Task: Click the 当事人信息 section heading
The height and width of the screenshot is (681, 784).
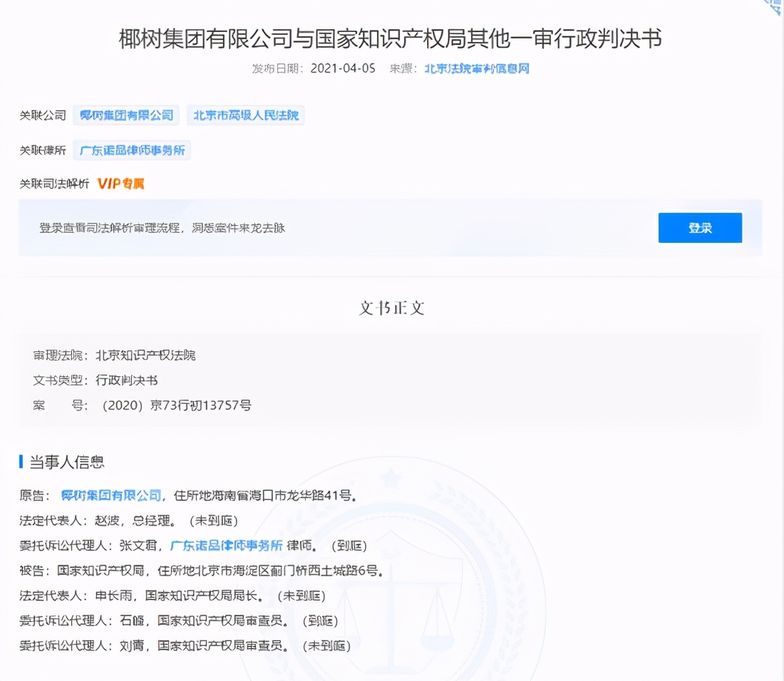Action: point(67,462)
